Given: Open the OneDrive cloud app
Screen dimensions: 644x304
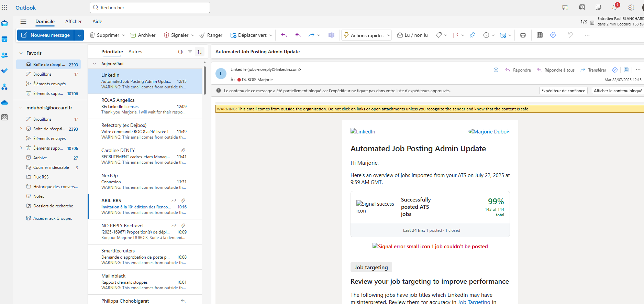Looking at the screenshot, I should coord(4,102).
